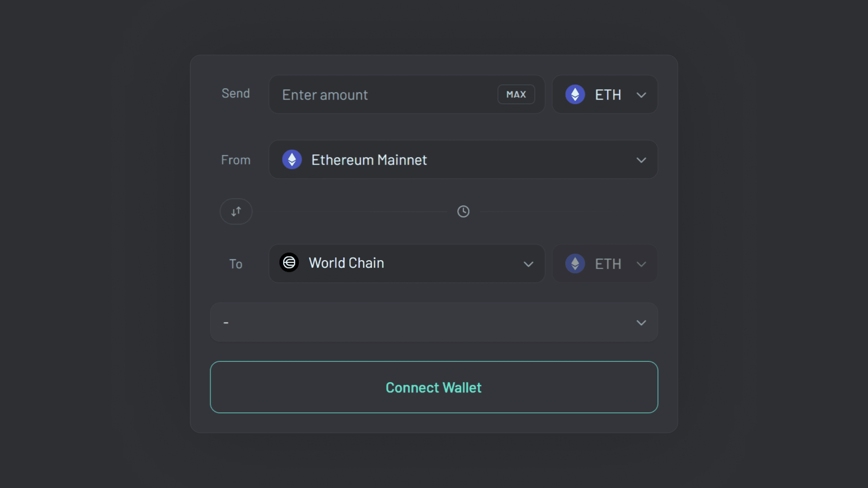868x488 pixels.
Task: Open the transaction history clock icon
Action: click(463, 211)
